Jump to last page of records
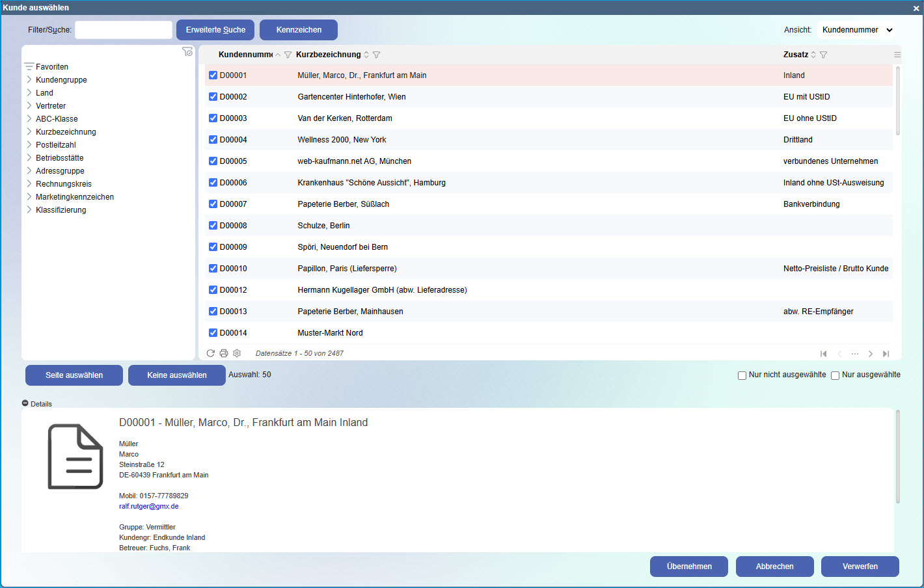Screen dimensions: 924x588 click(x=886, y=354)
